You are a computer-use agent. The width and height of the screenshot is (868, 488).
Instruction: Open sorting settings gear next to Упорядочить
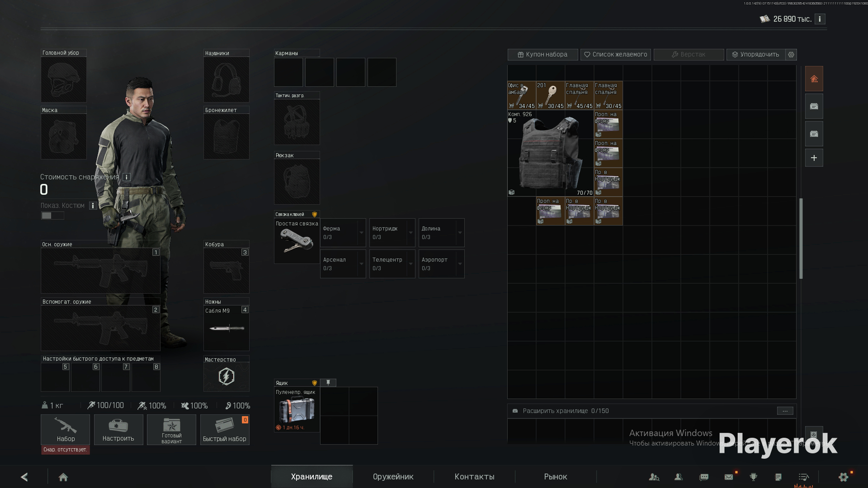pos(791,55)
